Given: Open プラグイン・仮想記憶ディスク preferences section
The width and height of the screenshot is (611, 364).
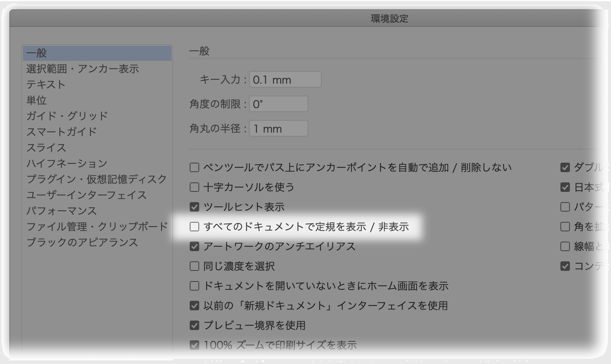Looking at the screenshot, I should (97, 179).
